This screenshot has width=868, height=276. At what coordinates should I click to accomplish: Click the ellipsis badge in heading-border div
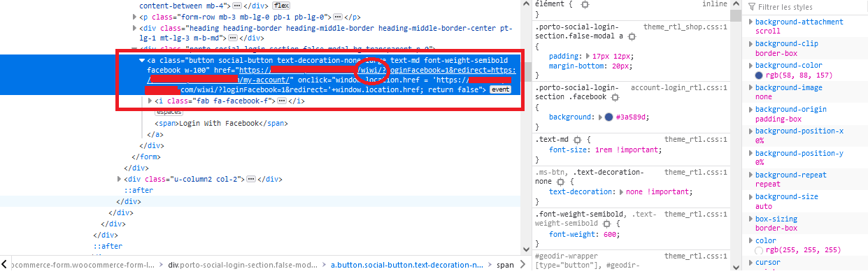(x=234, y=38)
